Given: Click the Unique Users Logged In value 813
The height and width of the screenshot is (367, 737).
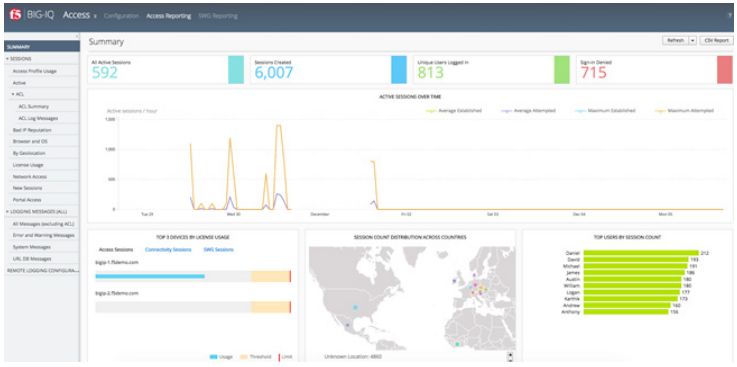Looking at the screenshot, I should 431,73.
